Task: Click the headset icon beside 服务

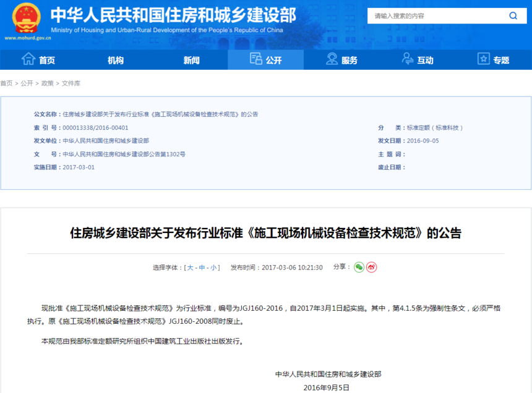Action: pos(332,59)
